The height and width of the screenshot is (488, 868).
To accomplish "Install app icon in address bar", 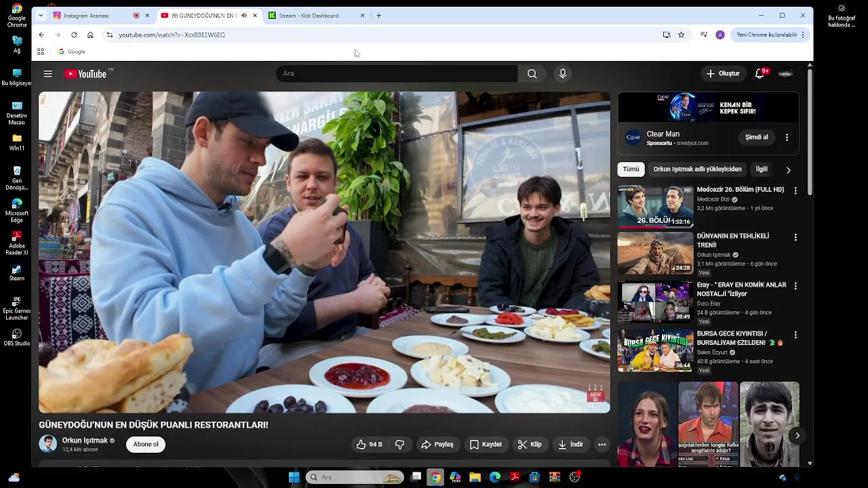I will pos(667,35).
